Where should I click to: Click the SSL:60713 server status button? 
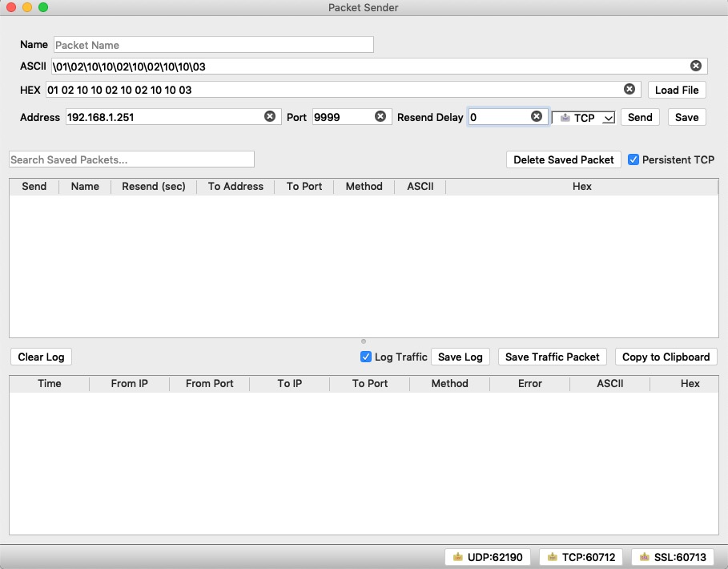(x=673, y=557)
